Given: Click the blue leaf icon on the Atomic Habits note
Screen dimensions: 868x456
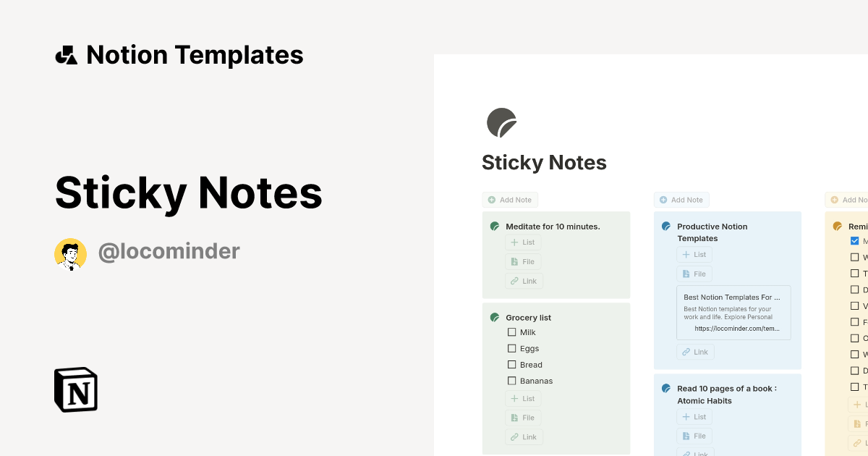Looking at the screenshot, I should click(665, 388).
